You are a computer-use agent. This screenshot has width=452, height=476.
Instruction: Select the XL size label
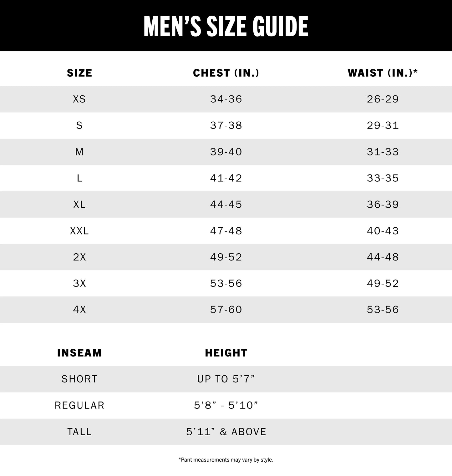[x=79, y=205]
